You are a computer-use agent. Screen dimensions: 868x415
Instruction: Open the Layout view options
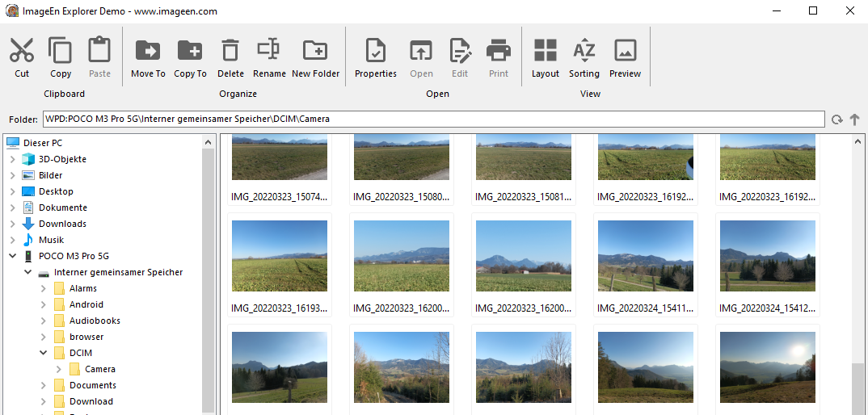click(x=546, y=50)
